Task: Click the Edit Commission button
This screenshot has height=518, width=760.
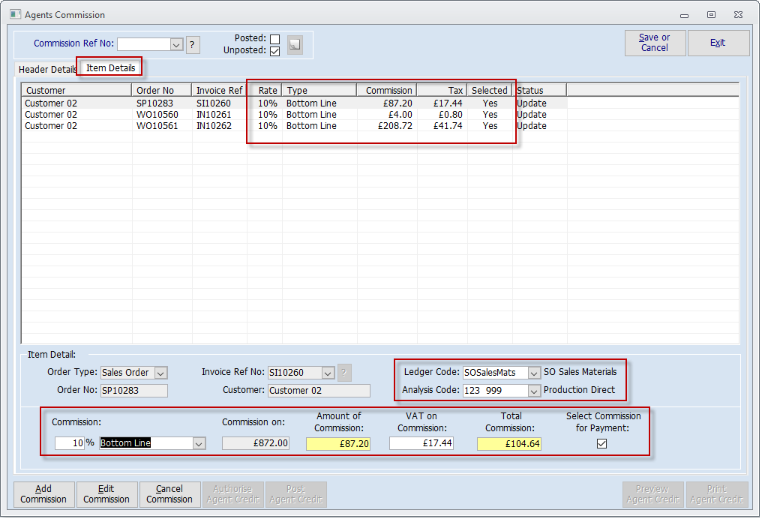Action: (x=106, y=494)
